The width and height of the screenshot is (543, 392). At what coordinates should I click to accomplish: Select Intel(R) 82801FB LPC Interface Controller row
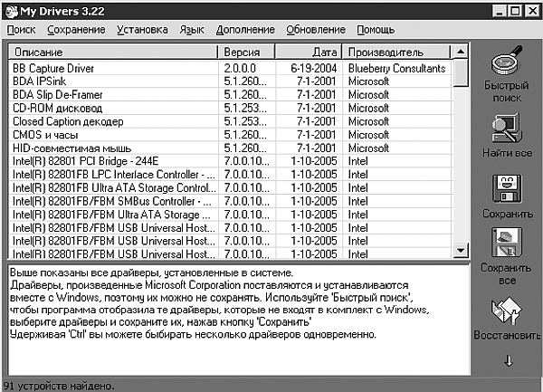pos(230,175)
